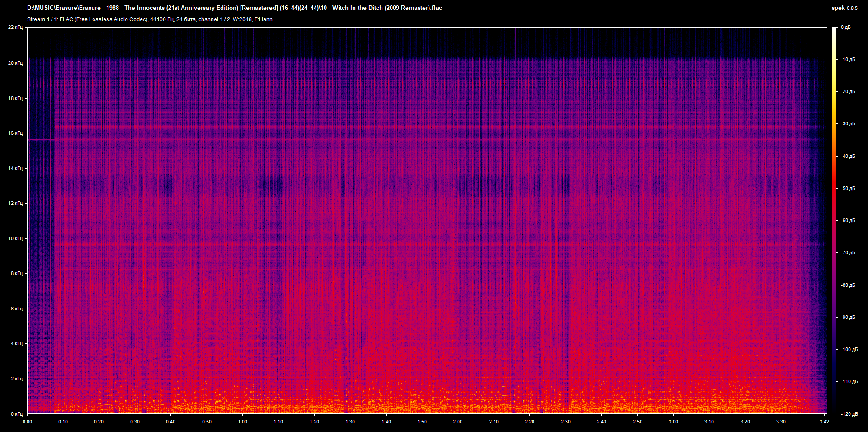Click the 20 кГц frequency axis label

click(x=15, y=63)
